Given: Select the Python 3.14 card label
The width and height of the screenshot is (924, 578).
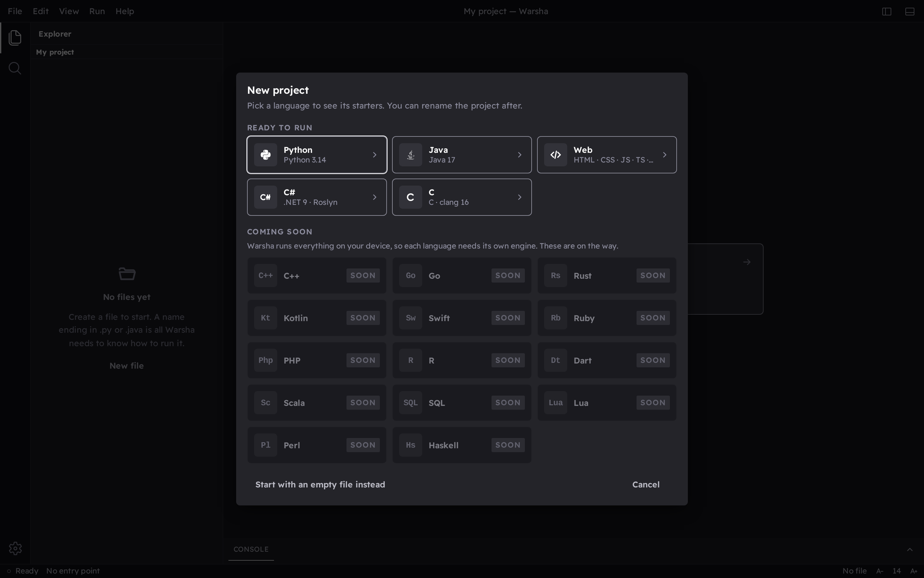Looking at the screenshot, I should click(x=305, y=160).
